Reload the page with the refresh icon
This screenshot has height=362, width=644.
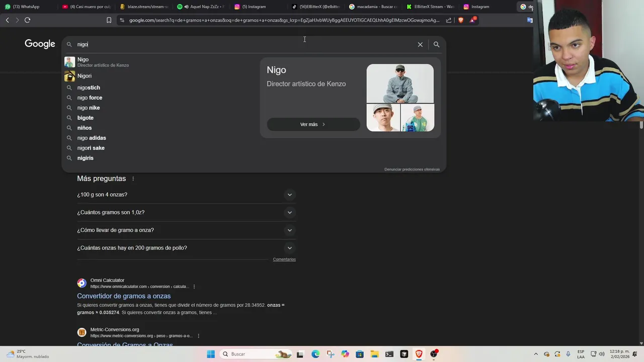[27, 20]
